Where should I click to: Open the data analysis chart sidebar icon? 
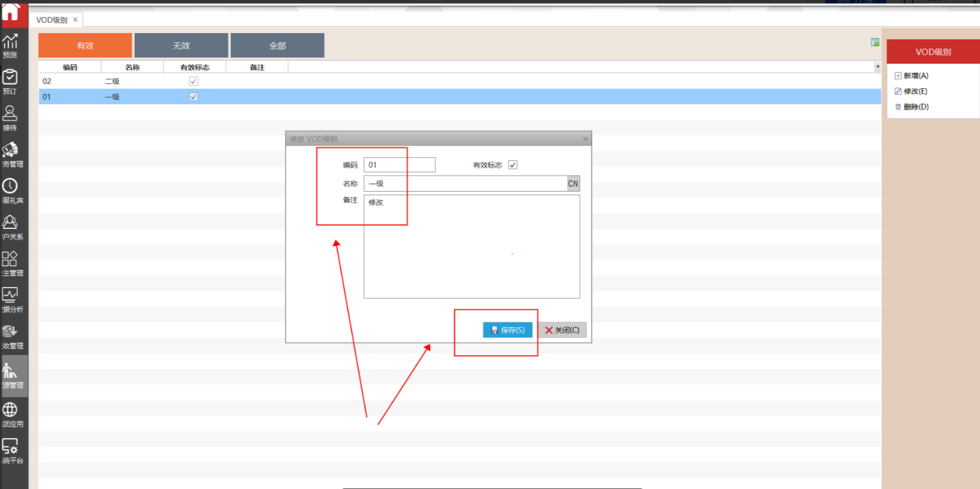10,299
